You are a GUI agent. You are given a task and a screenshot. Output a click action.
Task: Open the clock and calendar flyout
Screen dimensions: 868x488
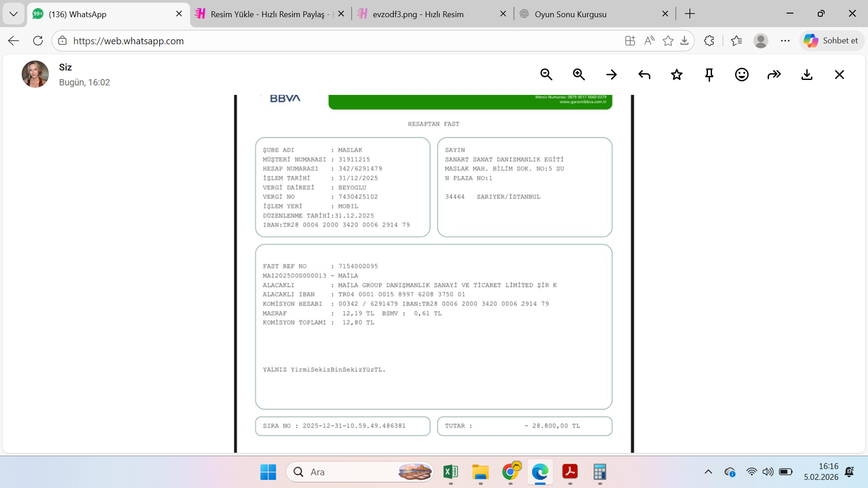coord(821,472)
